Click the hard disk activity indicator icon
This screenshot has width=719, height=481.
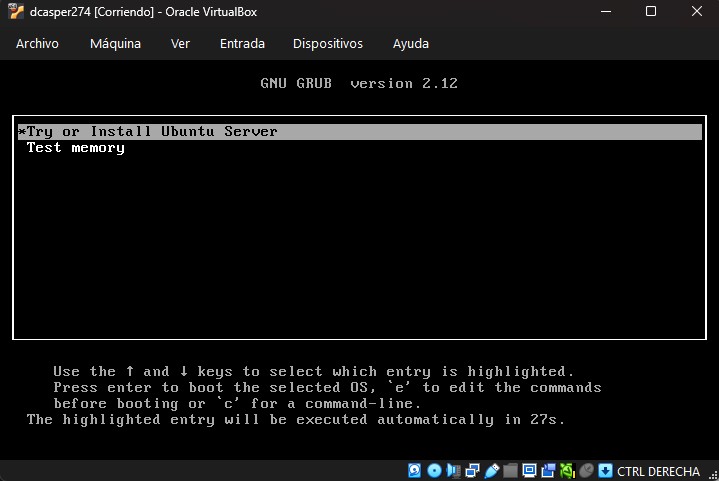pyautogui.click(x=415, y=470)
